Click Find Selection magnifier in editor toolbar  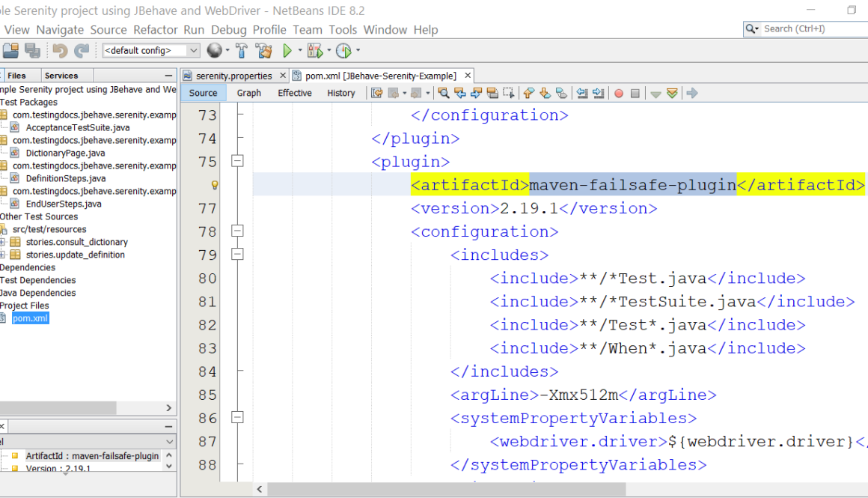point(444,93)
